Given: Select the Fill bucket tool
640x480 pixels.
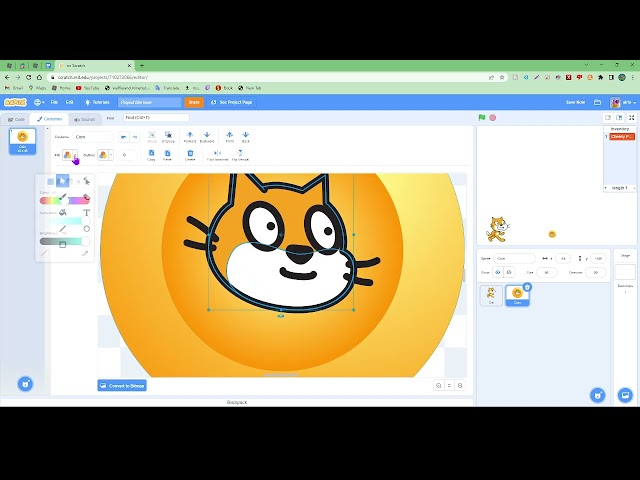Looking at the screenshot, I should pyautogui.click(x=62, y=213).
